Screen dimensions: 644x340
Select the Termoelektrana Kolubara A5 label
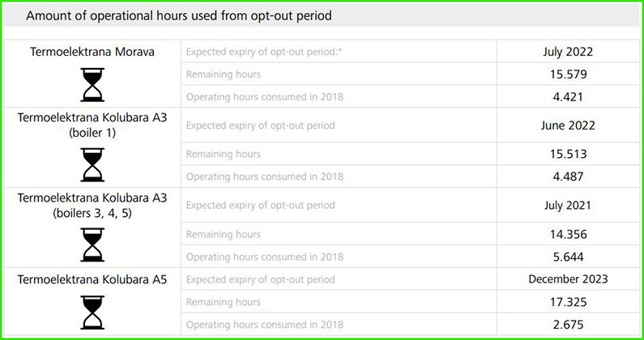click(x=92, y=279)
